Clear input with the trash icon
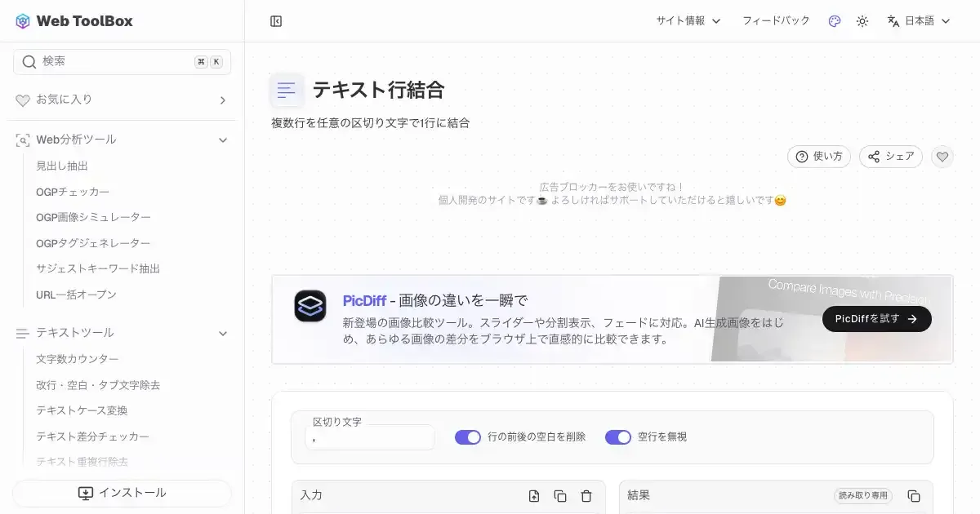Screen dimensions: 980x514 [x=586, y=496]
